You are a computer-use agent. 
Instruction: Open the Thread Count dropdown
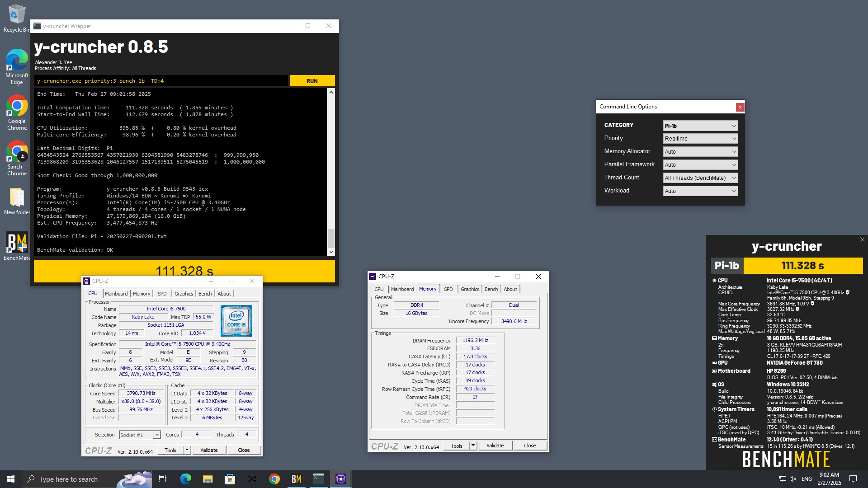[x=701, y=178]
